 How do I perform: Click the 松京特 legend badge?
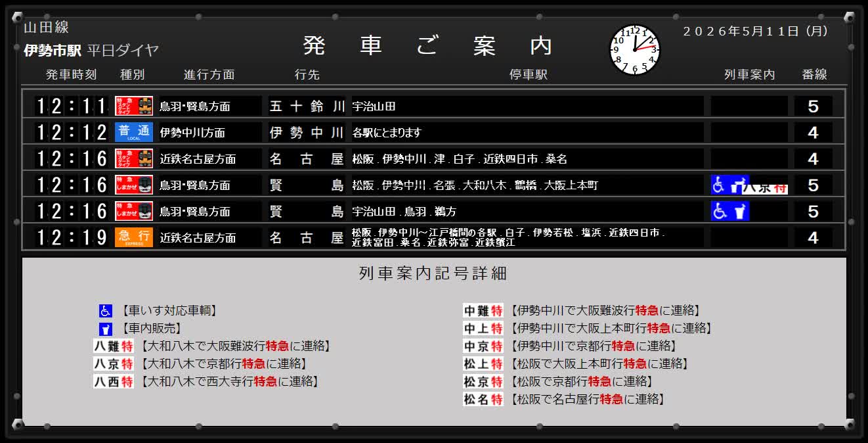coord(483,382)
